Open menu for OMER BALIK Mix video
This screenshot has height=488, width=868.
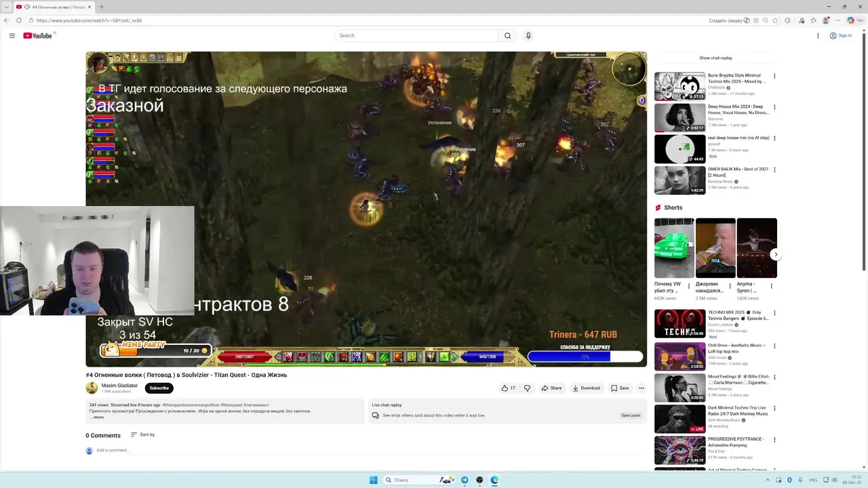(774, 169)
